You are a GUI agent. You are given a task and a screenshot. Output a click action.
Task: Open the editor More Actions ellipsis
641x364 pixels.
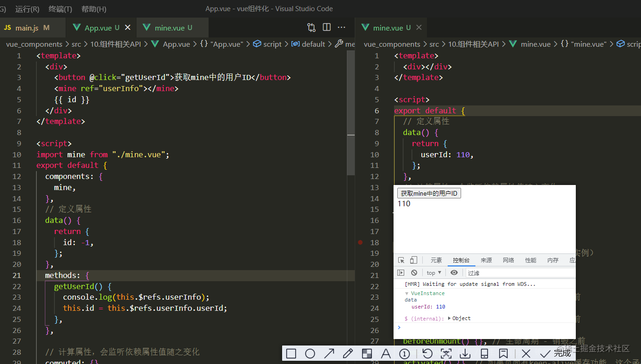[x=342, y=27]
